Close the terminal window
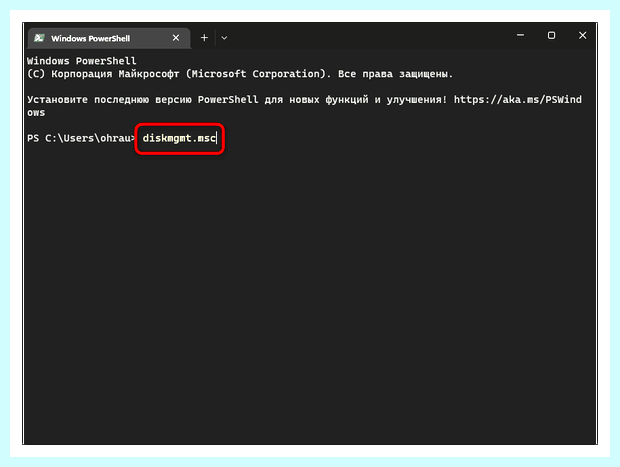 (x=582, y=36)
